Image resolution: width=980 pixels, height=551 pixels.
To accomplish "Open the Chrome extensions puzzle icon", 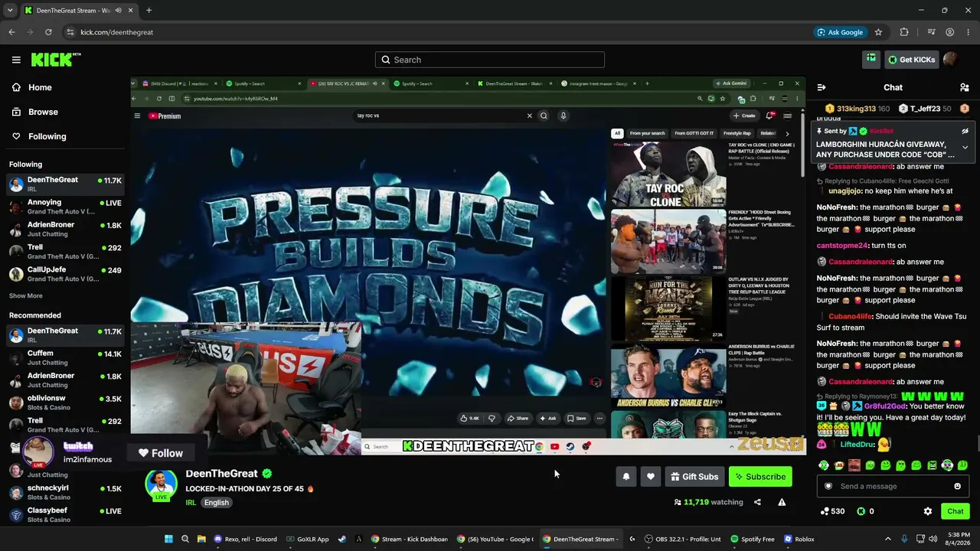I will click(904, 32).
